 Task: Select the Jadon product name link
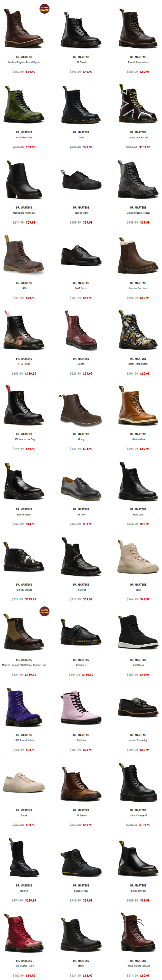click(x=81, y=364)
